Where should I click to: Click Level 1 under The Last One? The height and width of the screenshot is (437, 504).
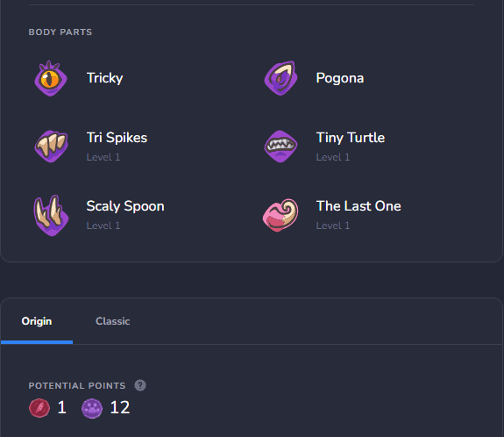[333, 226]
